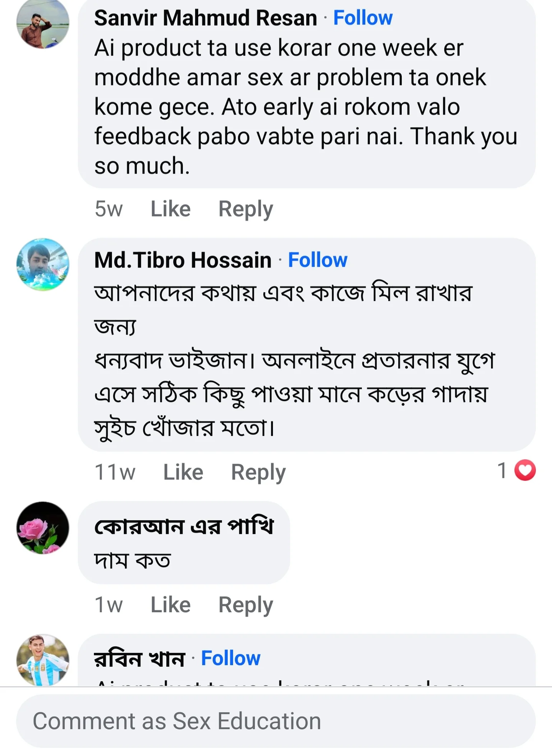Screen dimensions: 552x756
Task: Like Sanvir Mahmud Resan's comment
Action: pos(170,208)
